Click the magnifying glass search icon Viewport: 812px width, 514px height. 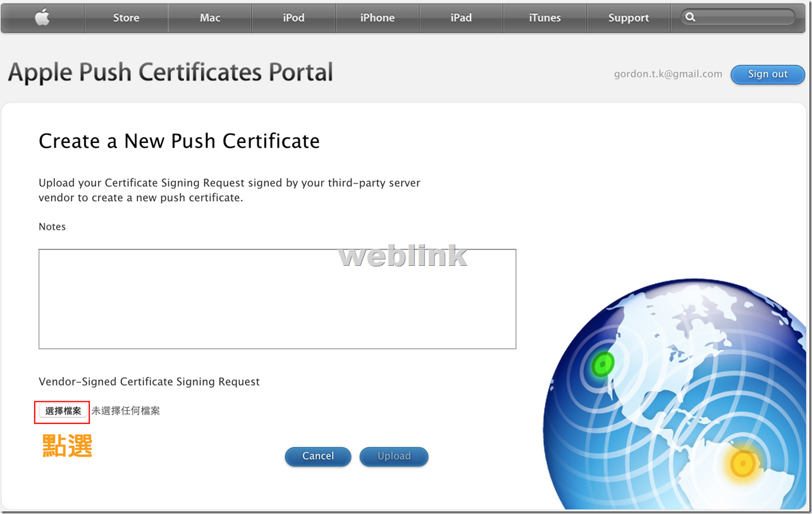(691, 17)
